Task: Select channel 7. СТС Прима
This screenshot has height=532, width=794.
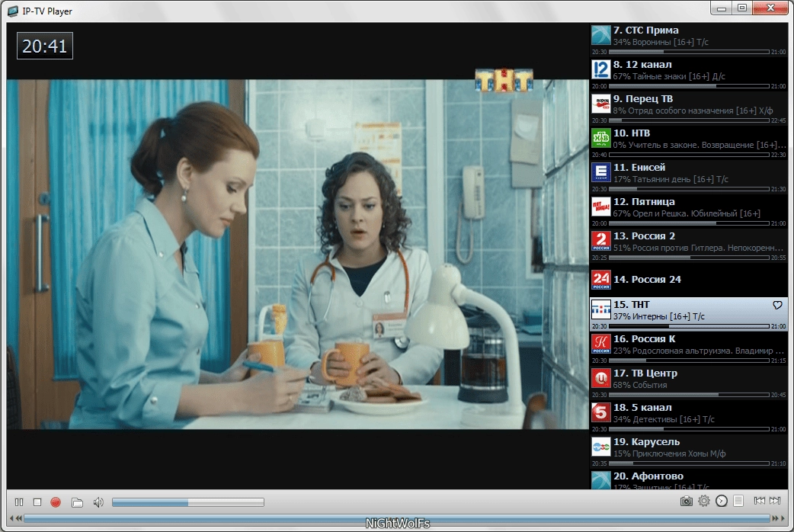Action: pos(689,40)
